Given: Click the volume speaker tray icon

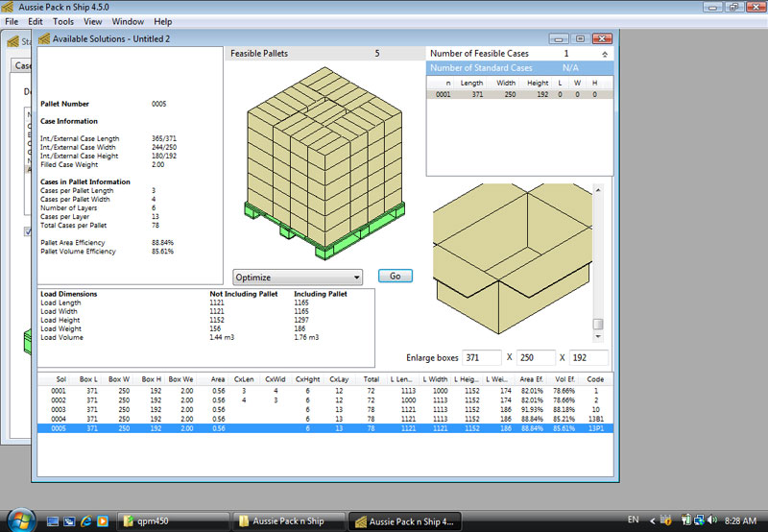Looking at the screenshot, I should coord(712,520).
